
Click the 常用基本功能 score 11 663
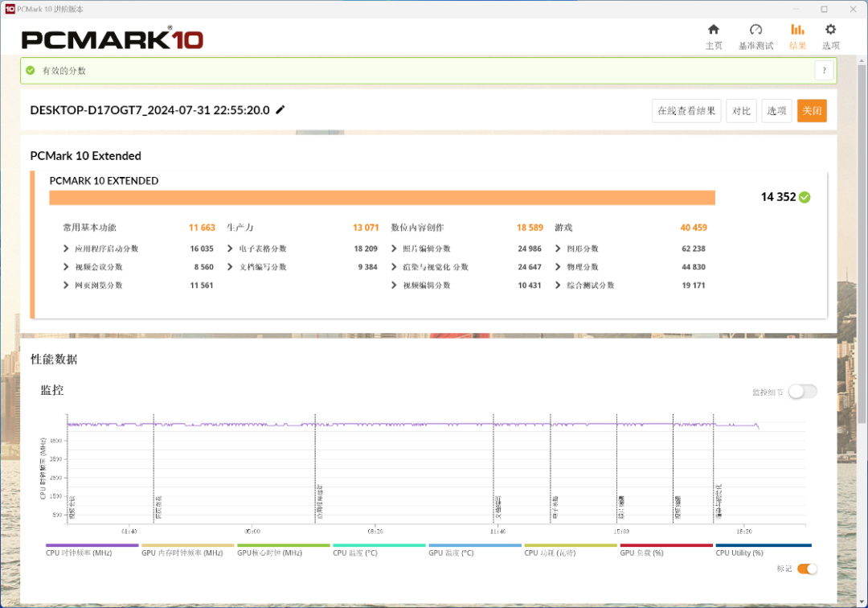tap(202, 228)
